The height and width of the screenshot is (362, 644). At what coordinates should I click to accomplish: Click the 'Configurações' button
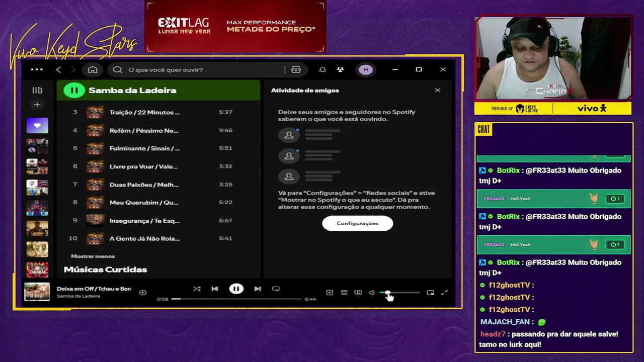tap(358, 223)
